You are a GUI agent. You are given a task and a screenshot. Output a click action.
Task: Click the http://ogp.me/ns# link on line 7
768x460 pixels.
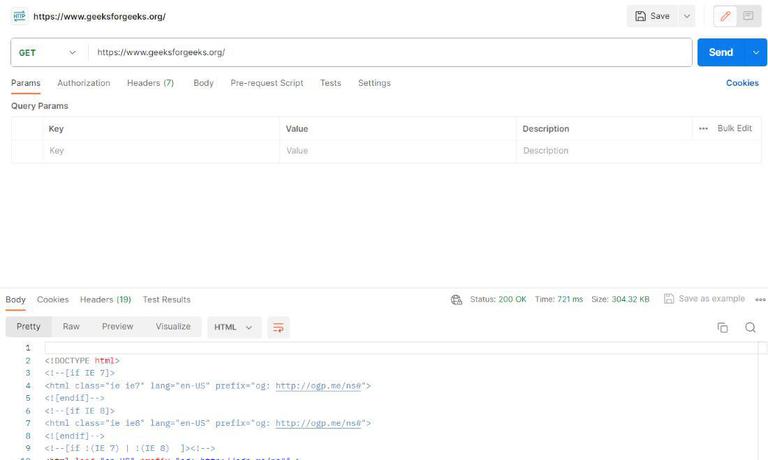coord(318,423)
